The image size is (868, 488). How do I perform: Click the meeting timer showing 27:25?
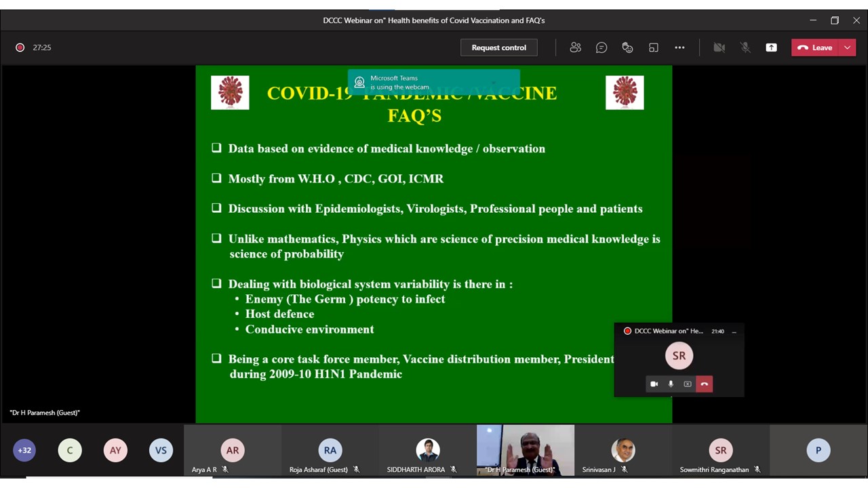tap(42, 47)
